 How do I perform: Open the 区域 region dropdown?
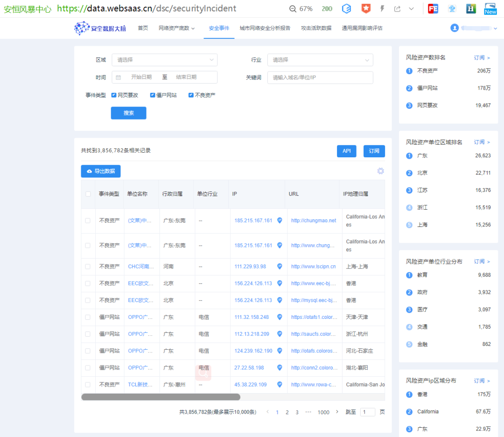pyautogui.click(x=165, y=60)
